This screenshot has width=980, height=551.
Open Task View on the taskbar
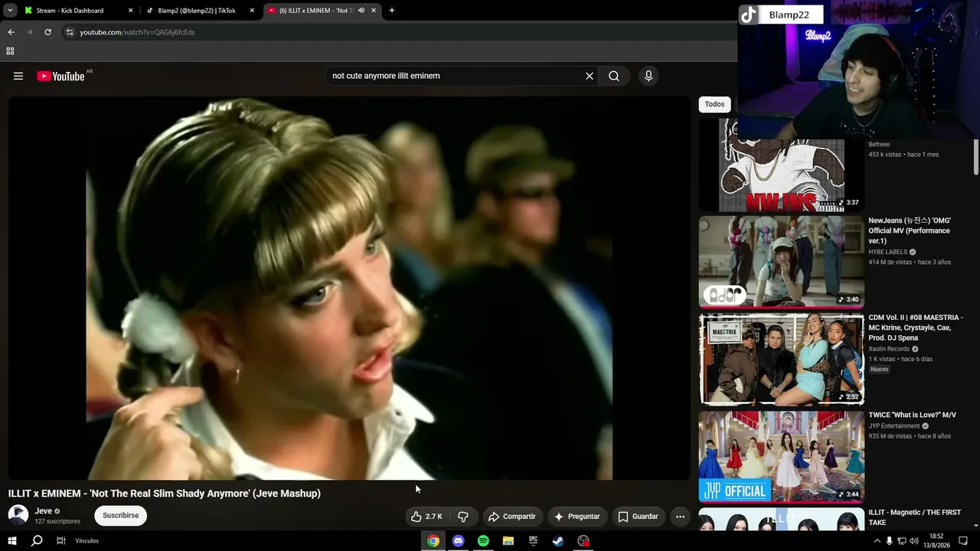(x=61, y=541)
